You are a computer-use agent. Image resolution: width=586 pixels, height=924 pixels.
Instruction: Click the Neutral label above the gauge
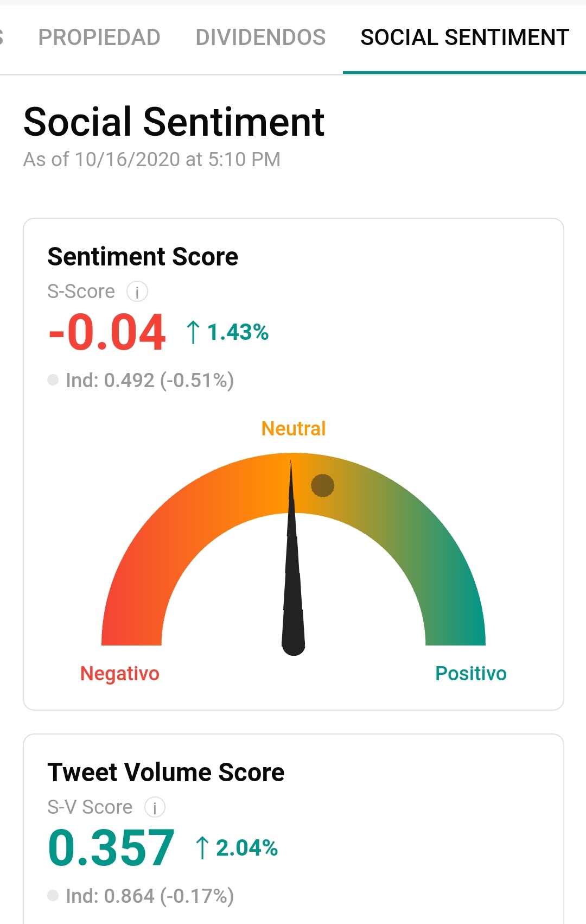(294, 429)
